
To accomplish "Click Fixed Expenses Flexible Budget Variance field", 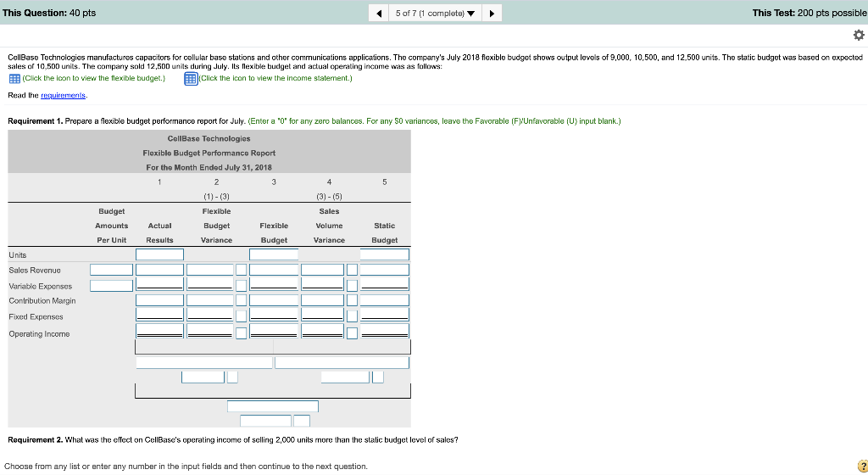I will coord(210,315).
